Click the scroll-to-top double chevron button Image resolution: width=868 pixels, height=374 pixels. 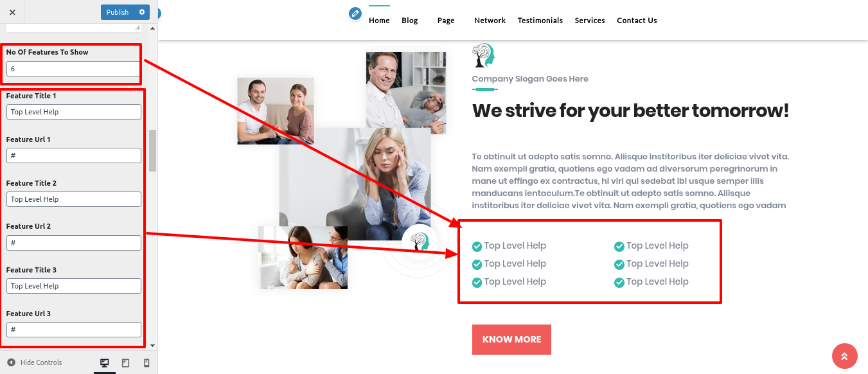pyautogui.click(x=845, y=356)
